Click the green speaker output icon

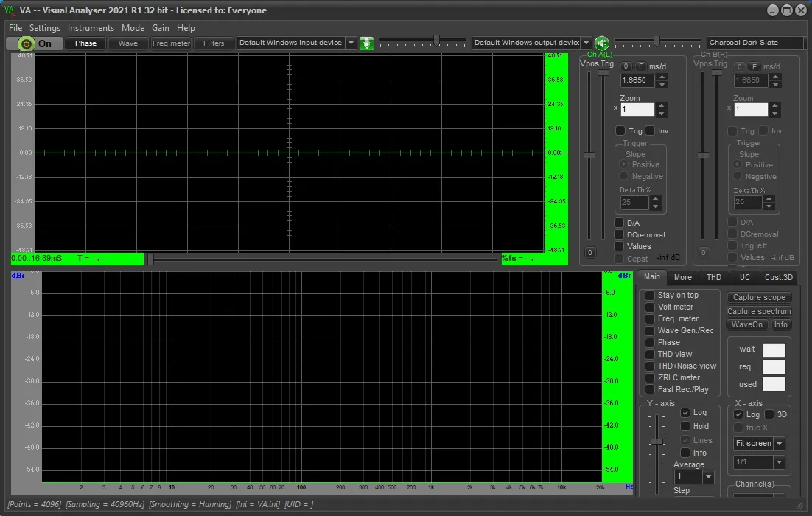coord(601,43)
